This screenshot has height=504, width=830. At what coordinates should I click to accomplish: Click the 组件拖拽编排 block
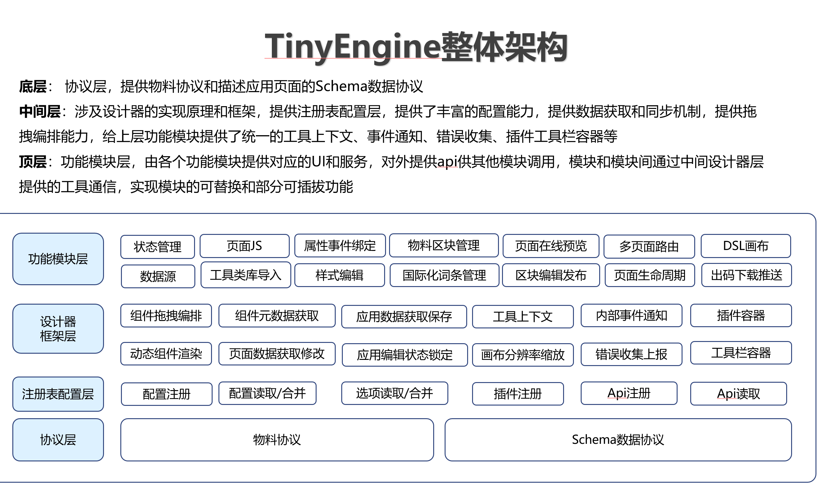[166, 316]
